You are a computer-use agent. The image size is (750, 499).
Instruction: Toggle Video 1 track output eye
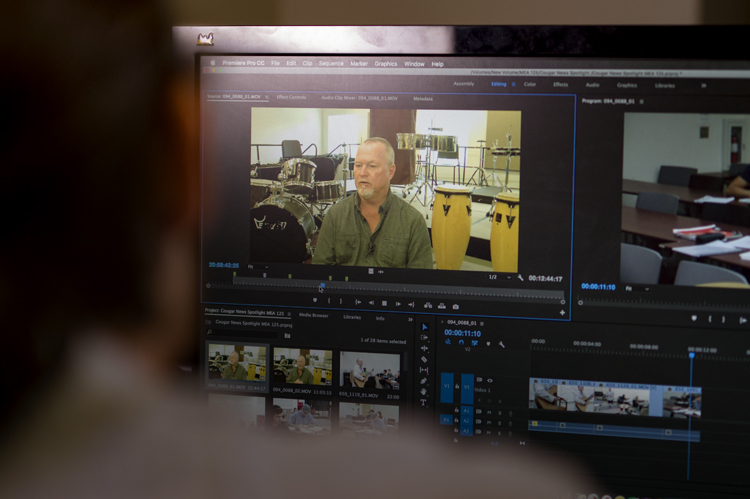click(490, 380)
